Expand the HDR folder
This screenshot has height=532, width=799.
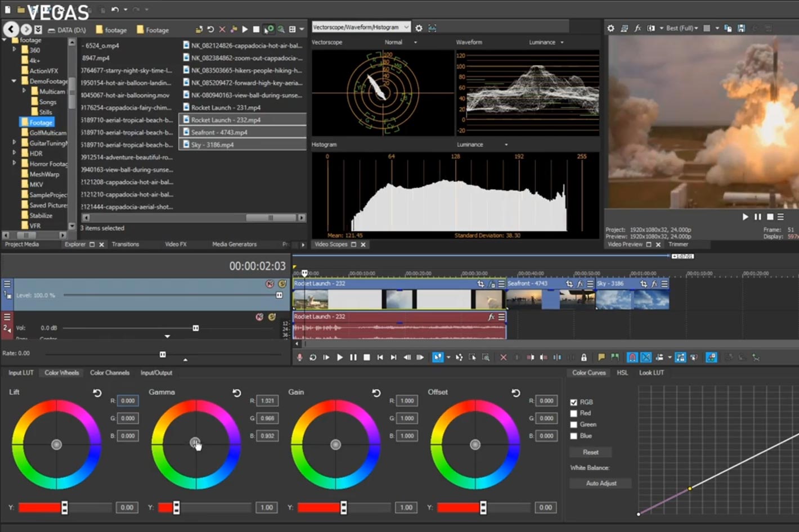point(15,153)
